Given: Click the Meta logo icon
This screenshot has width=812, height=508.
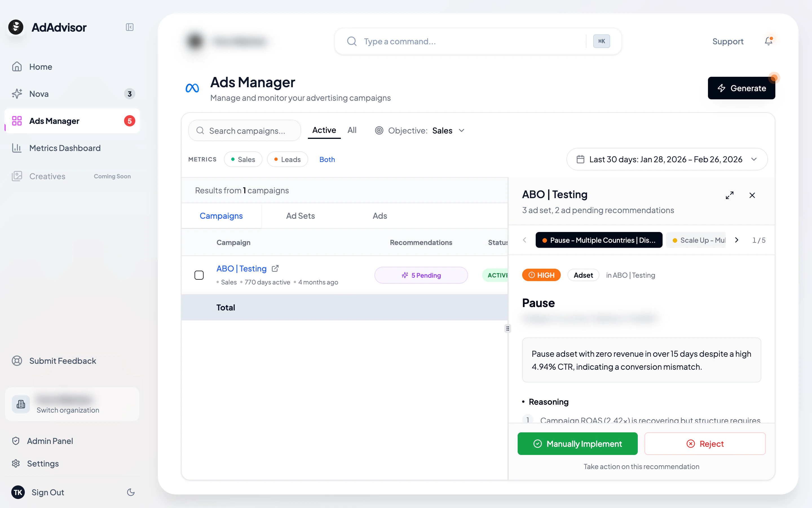Looking at the screenshot, I should (192, 88).
